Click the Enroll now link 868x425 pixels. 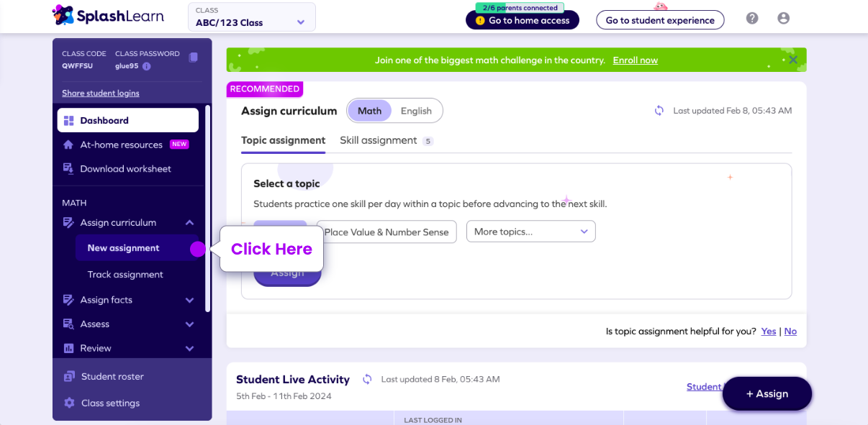[x=635, y=60]
